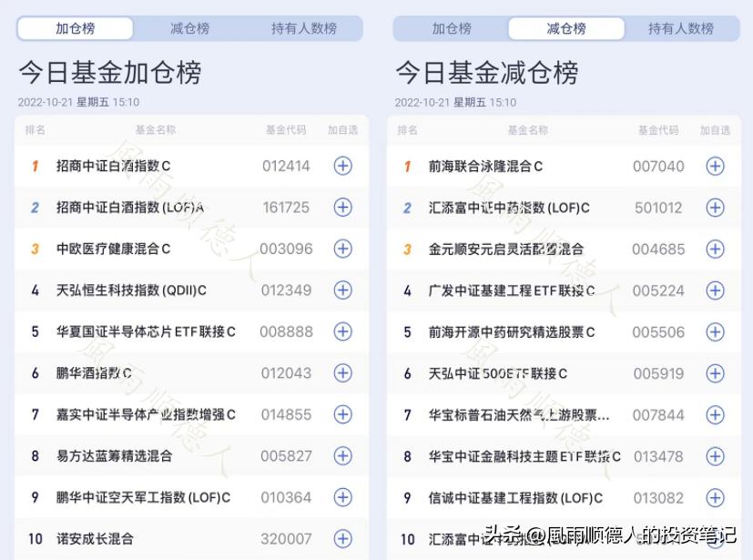
Task: Click fund code 008888
Action: point(286,331)
